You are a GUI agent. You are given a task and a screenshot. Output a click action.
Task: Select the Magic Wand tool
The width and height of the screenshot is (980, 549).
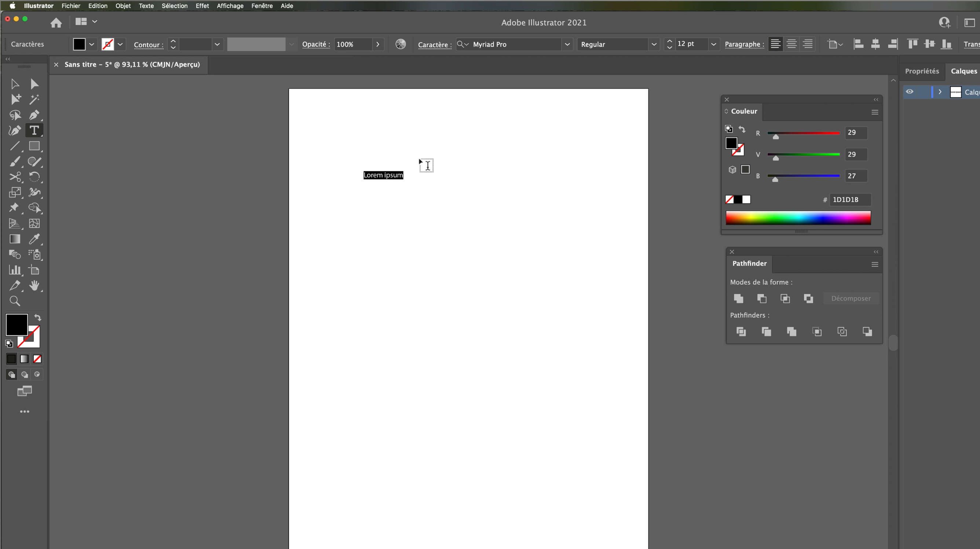(x=34, y=99)
